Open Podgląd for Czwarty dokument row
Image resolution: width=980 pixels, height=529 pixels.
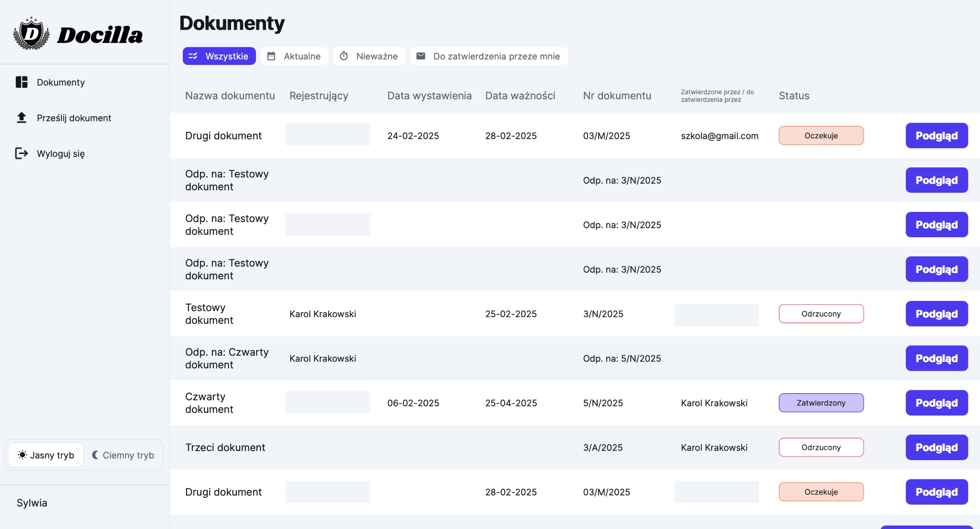(936, 403)
